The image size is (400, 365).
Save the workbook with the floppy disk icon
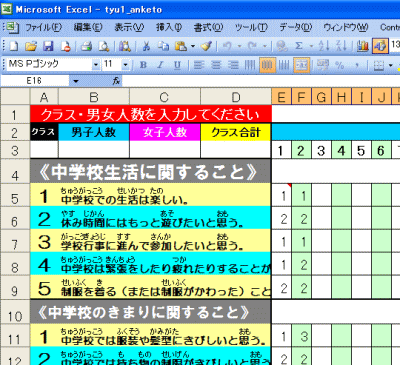coord(48,46)
